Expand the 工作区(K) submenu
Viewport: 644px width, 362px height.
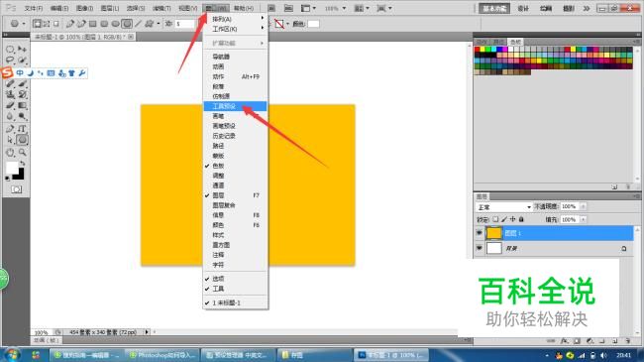(236, 29)
